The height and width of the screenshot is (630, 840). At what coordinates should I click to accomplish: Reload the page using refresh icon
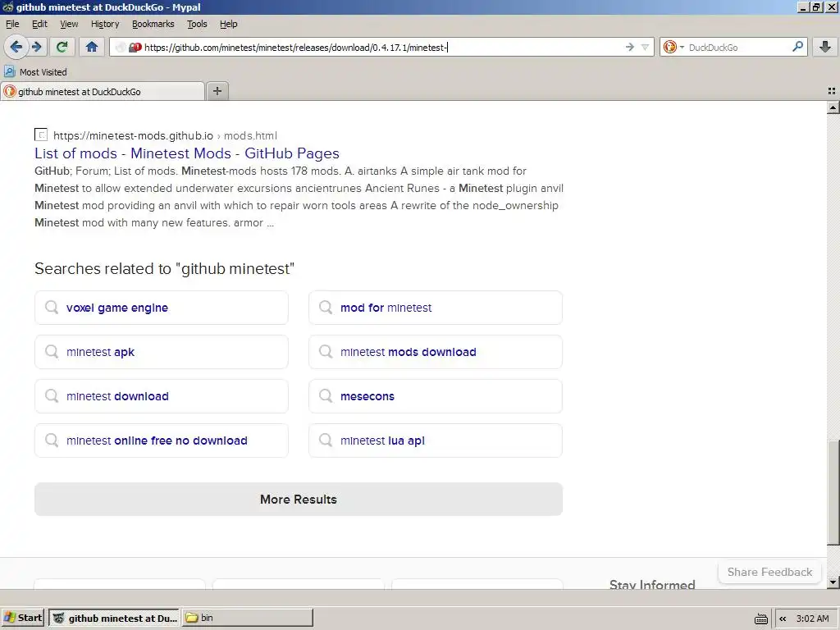coord(62,47)
